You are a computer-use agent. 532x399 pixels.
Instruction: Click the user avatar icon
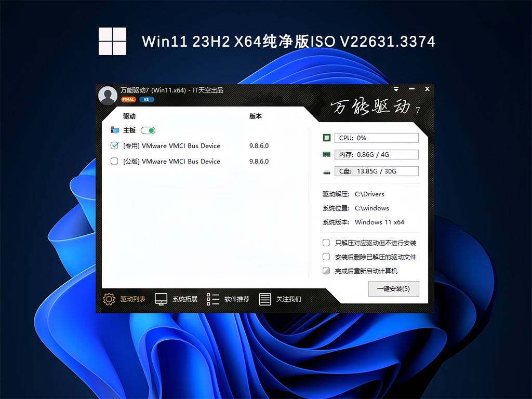(x=108, y=95)
